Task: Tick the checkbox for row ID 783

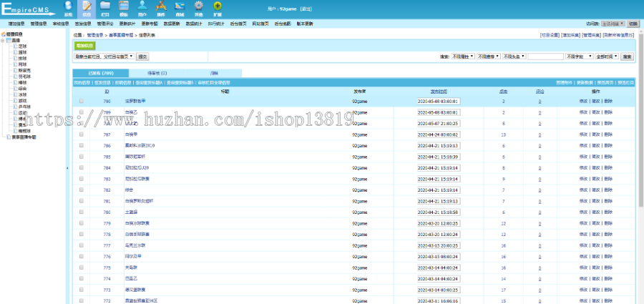Action: coord(82,178)
